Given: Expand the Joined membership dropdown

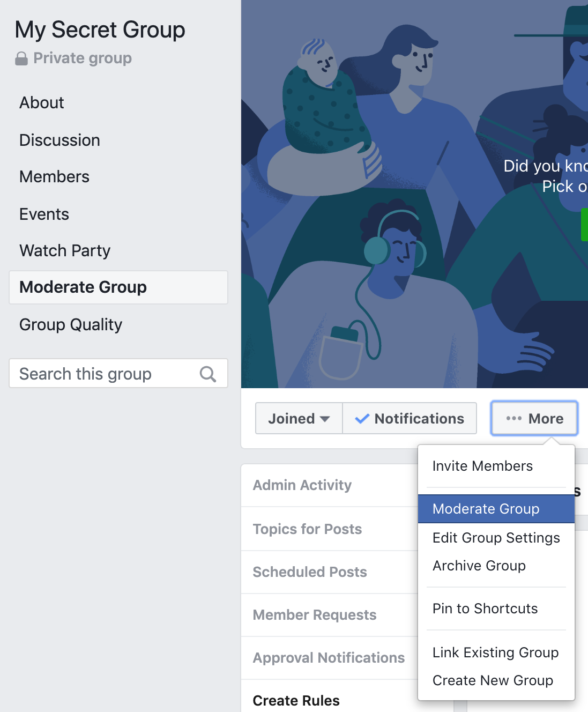Looking at the screenshot, I should [299, 418].
